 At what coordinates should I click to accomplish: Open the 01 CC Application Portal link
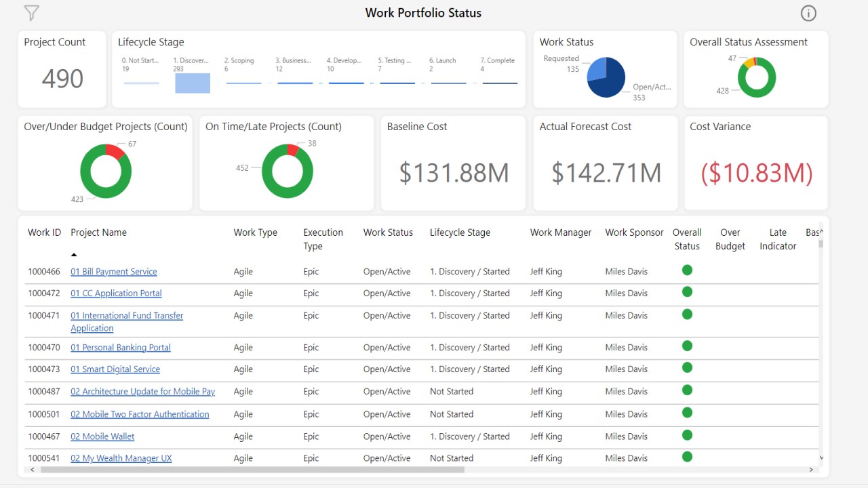[x=116, y=293]
